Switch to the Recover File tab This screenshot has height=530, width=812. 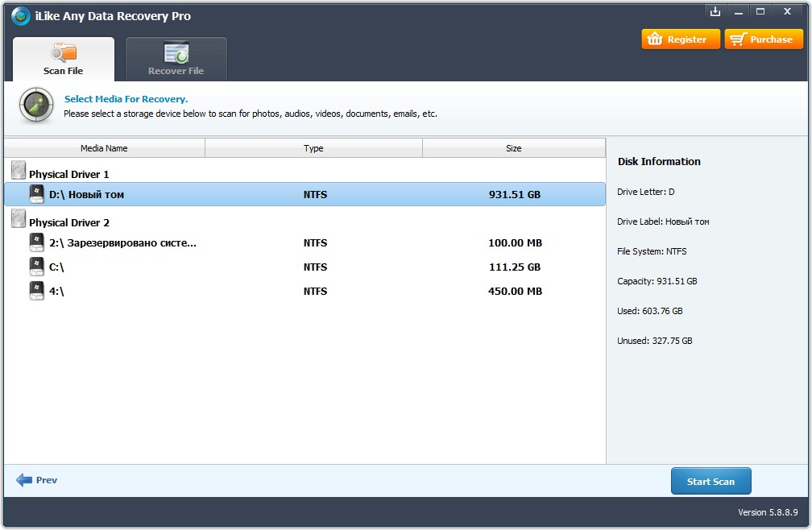176,60
